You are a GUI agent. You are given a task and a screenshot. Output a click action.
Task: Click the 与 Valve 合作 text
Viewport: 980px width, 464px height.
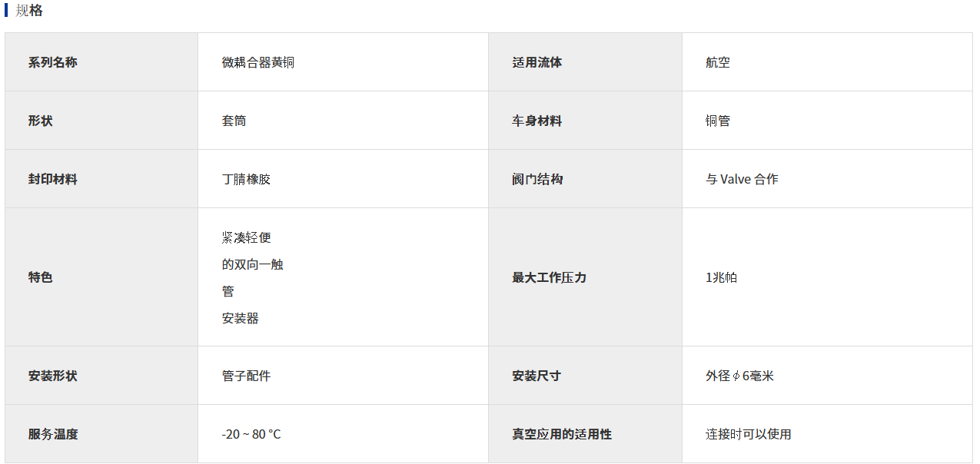742,179
